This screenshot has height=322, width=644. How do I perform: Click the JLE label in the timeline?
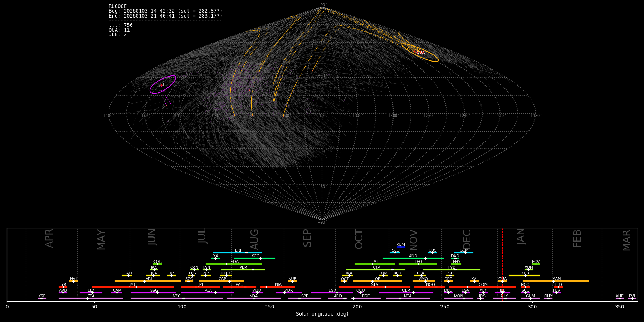pyautogui.click(x=502, y=291)
